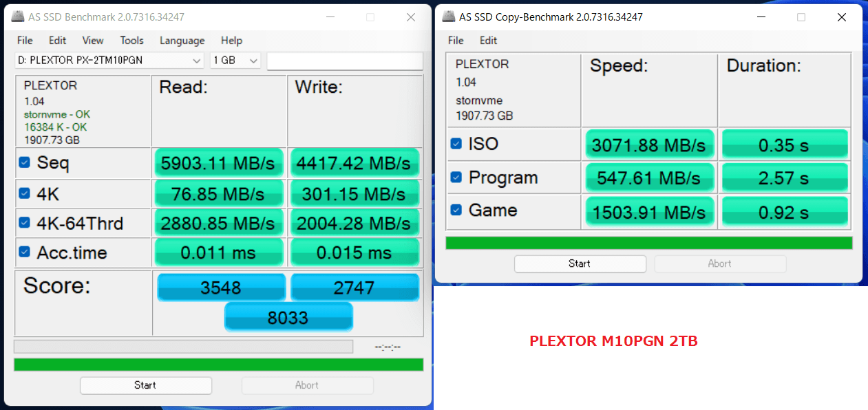This screenshot has height=410, width=868.
Task: Close the AS SSD Copy-Benchmark window
Action: pos(842,17)
